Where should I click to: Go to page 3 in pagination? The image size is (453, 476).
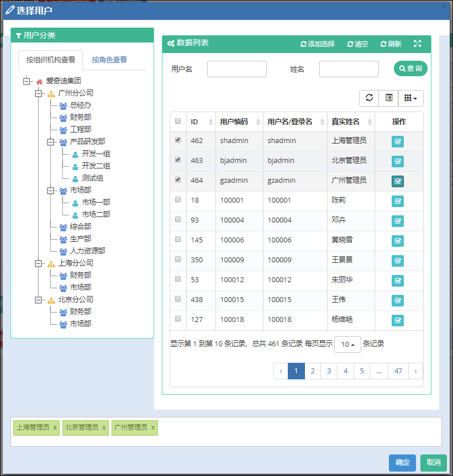pyautogui.click(x=329, y=371)
